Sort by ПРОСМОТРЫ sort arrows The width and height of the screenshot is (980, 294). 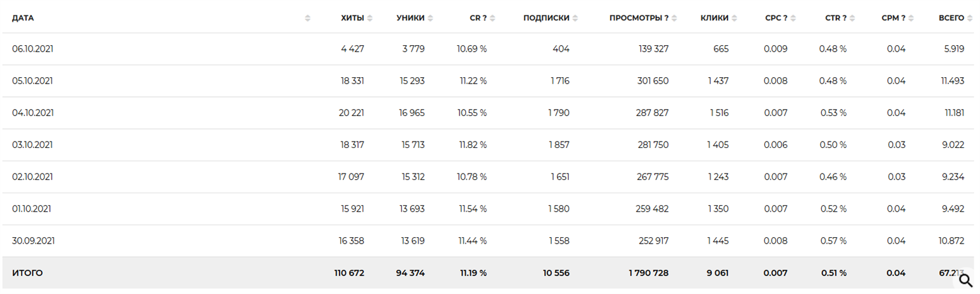(x=674, y=18)
